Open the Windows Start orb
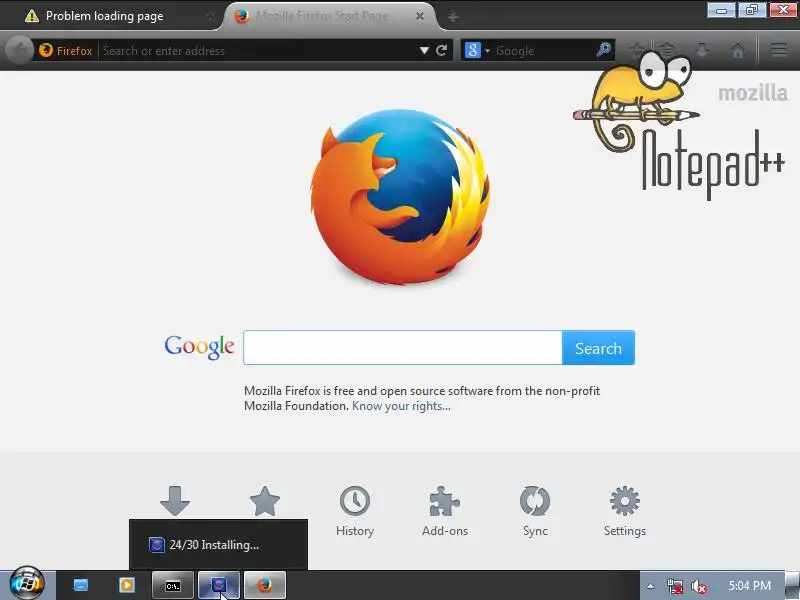Viewport: 800px width, 600px height. coord(27,584)
